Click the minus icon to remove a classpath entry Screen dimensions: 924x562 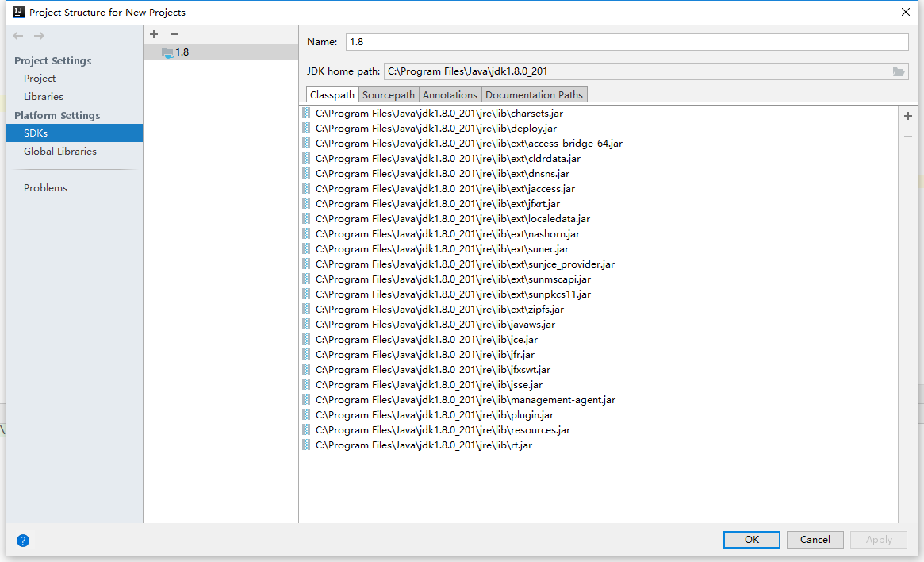(907, 137)
